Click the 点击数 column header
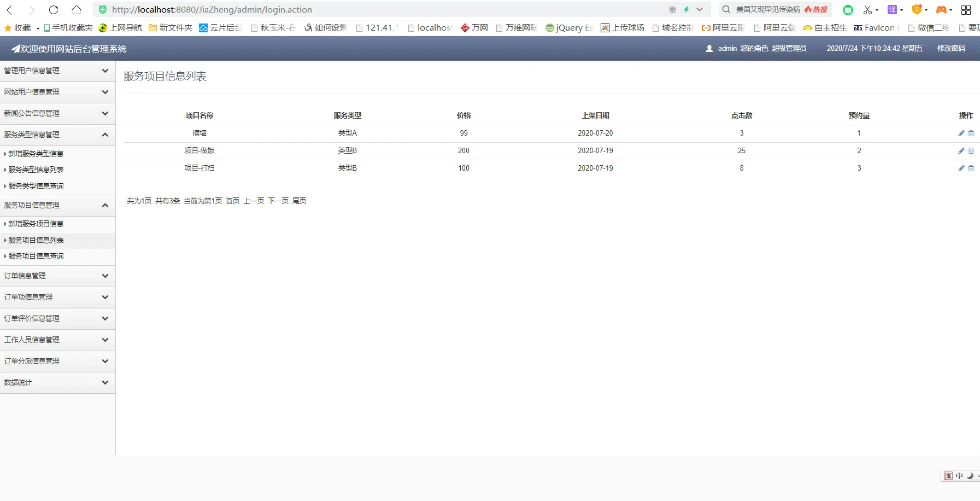The width and height of the screenshot is (980, 501). click(x=742, y=116)
